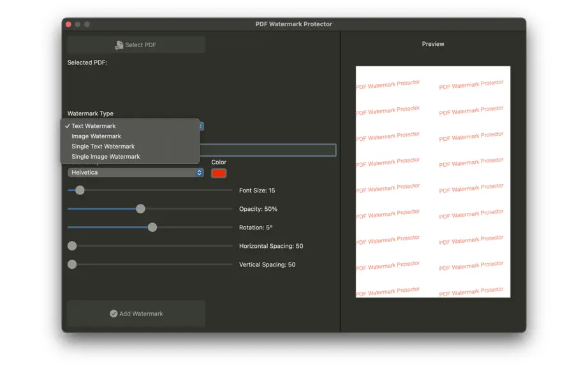Click the Horizontal Spacing slider handle
The width and height of the screenshot is (588, 367).
click(x=72, y=246)
